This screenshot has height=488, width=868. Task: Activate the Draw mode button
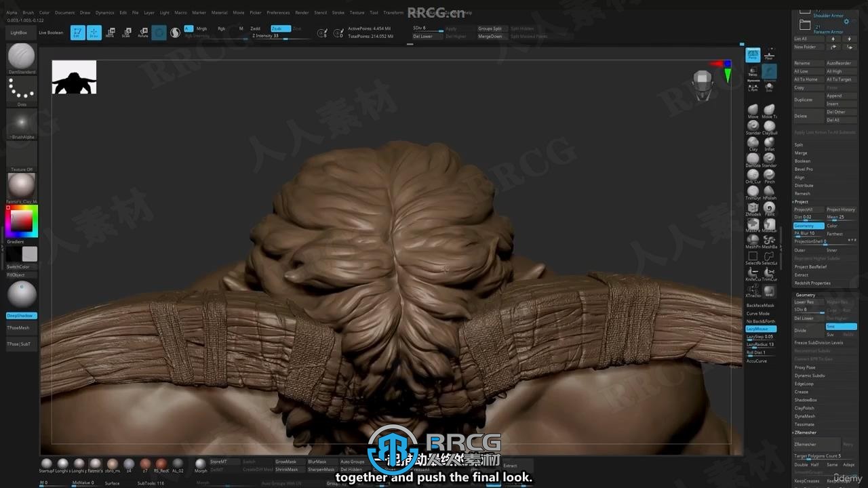94,33
